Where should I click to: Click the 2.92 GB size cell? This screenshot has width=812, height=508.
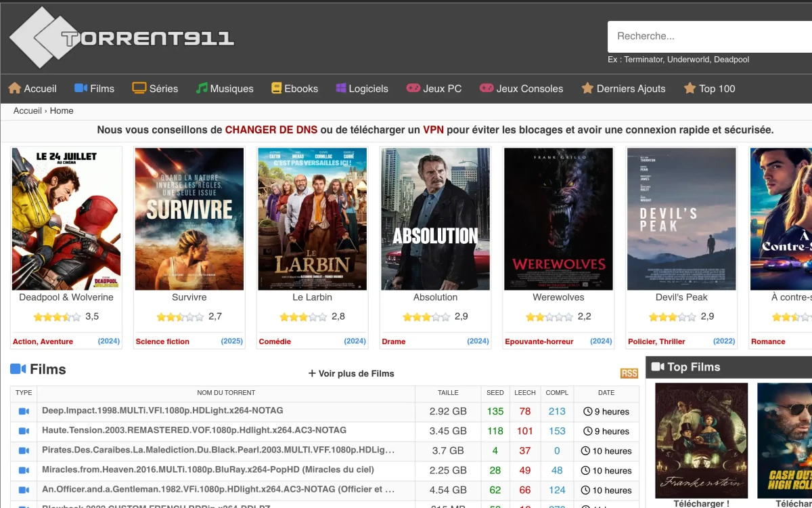pyautogui.click(x=448, y=411)
